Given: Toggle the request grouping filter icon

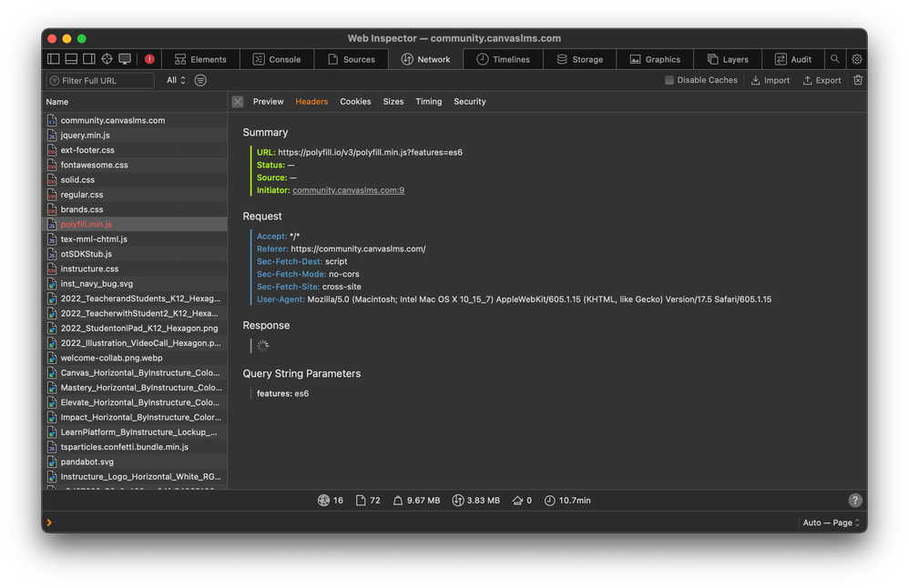Looking at the screenshot, I should [x=200, y=80].
